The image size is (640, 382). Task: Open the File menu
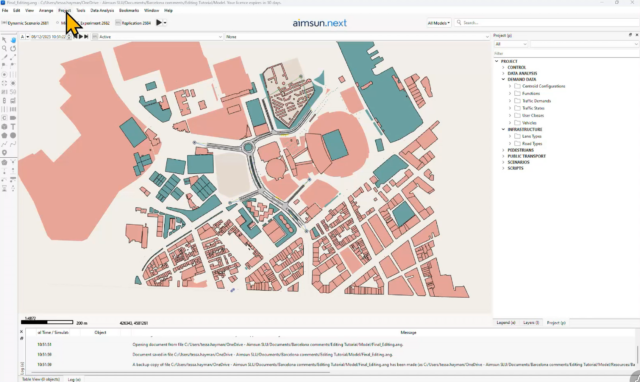point(5,11)
